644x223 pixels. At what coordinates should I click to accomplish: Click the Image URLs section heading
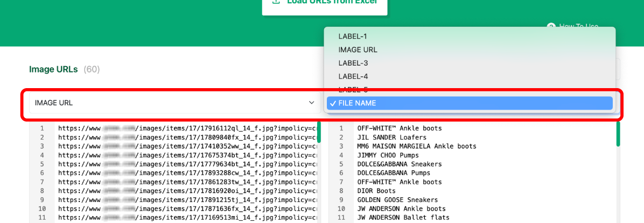[x=53, y=69]
